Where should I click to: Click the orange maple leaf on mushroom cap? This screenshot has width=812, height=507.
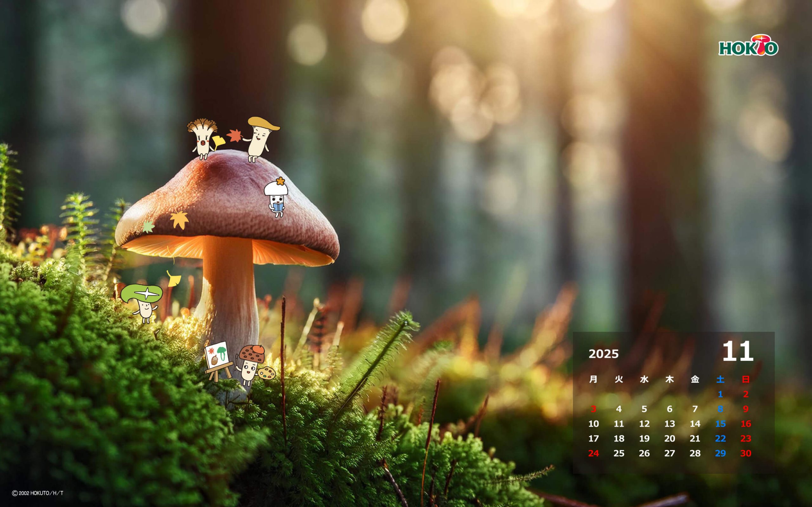tap(179, 220)
